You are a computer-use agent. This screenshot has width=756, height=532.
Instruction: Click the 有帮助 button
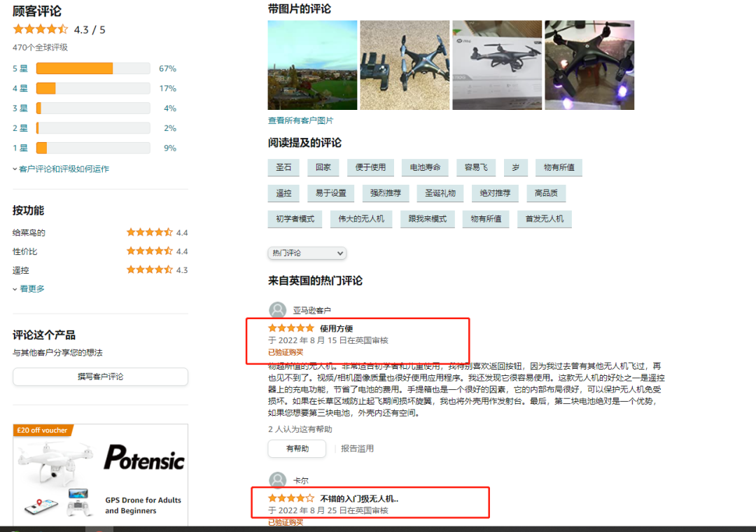tap(297, 449)
